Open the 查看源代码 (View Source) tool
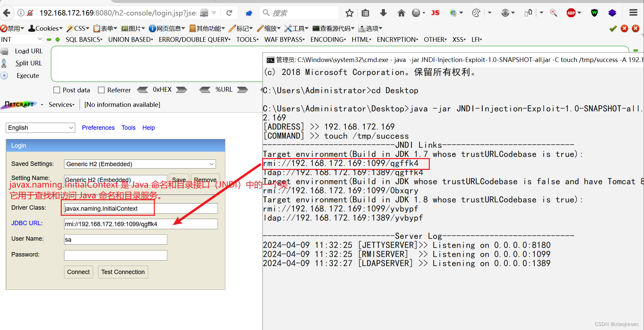The image size is (644, 330). 333,28
